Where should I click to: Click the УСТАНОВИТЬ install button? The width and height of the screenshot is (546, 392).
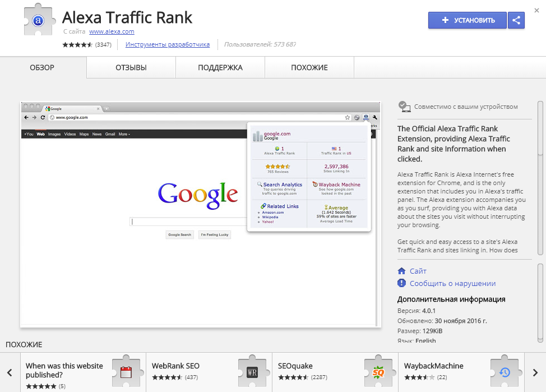click(468, 20)
